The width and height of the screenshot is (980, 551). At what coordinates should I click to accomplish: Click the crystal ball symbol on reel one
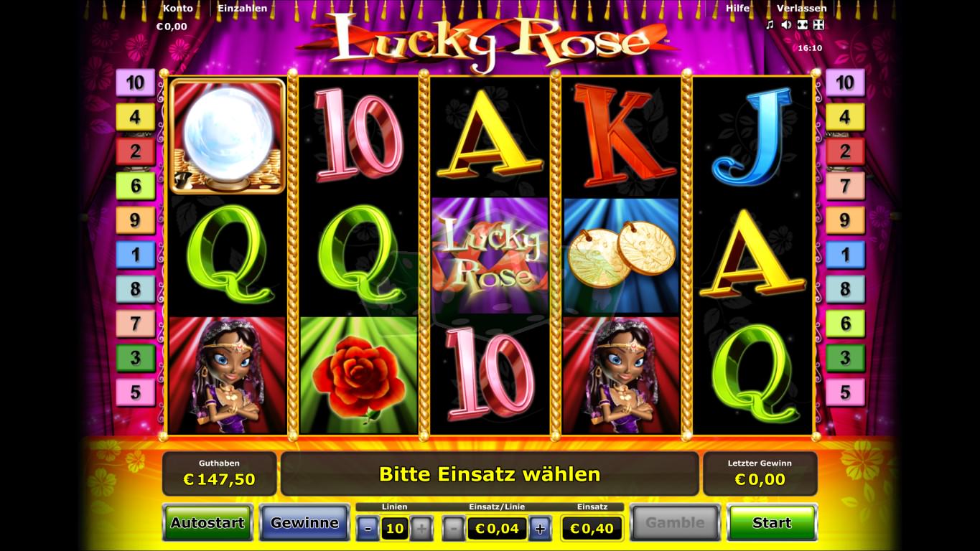[x=227, y=136]
